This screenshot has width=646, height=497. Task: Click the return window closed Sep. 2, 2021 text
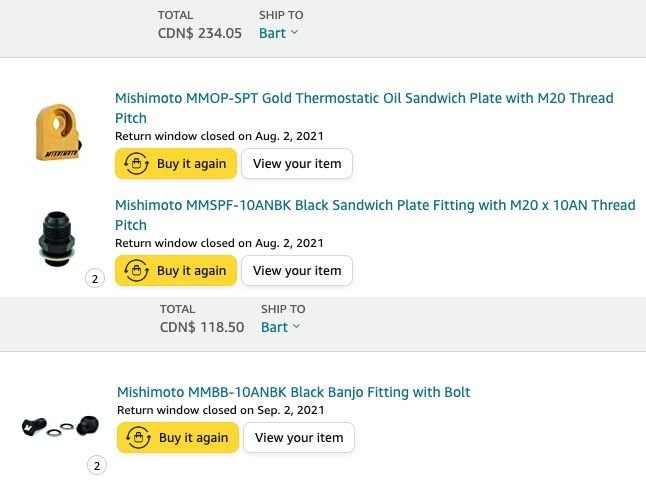point(221,410)
